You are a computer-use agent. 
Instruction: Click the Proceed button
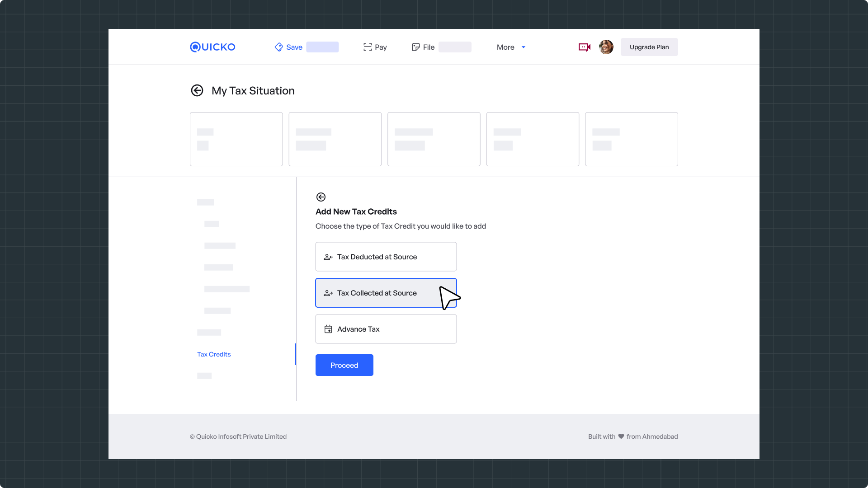(344, 365)
